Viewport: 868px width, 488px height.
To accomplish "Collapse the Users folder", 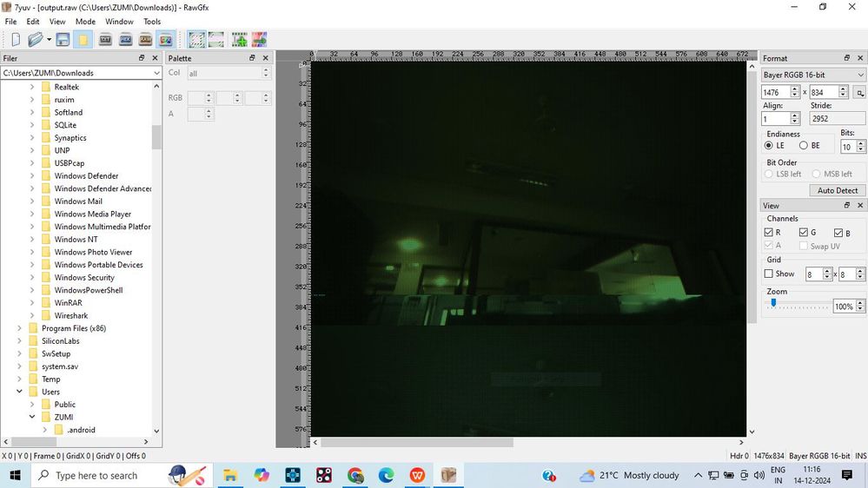I will 19,392.
